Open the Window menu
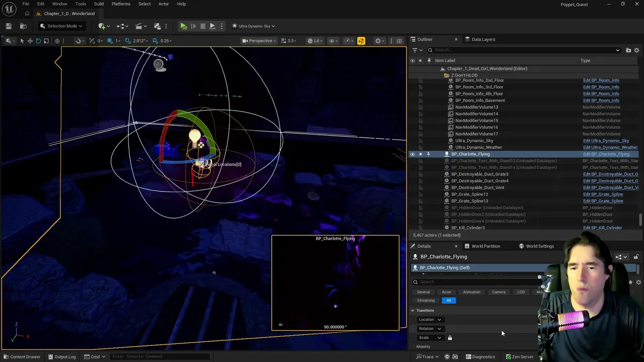 [x=59, y=4]
